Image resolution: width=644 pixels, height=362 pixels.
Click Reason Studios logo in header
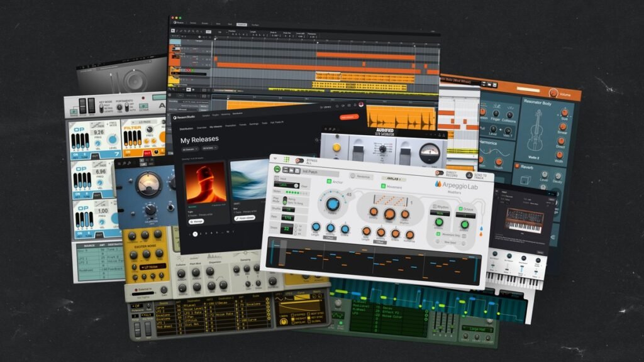click(184, 118)
